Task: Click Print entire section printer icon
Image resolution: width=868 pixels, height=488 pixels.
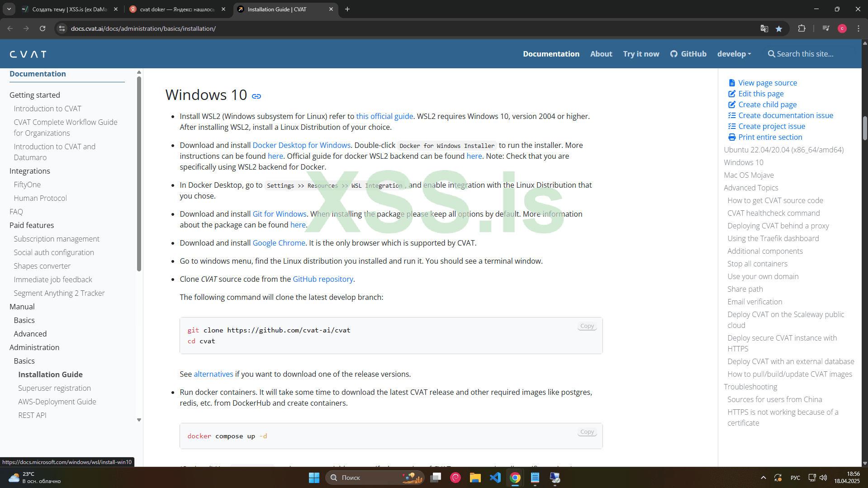Action: (x=732, y=137)
